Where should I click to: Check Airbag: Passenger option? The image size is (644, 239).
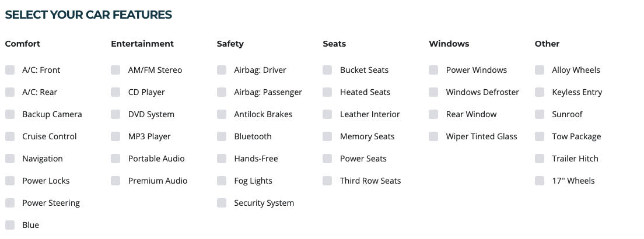[x=222, y=92]
